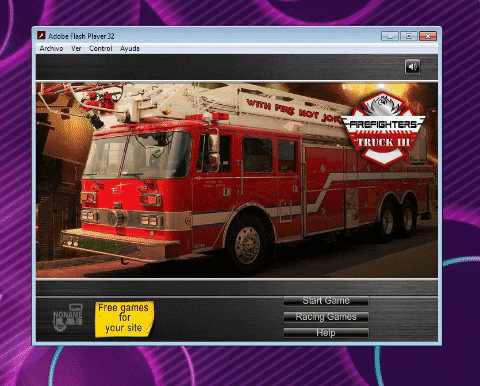Open the Control menu

pos(101,49)
